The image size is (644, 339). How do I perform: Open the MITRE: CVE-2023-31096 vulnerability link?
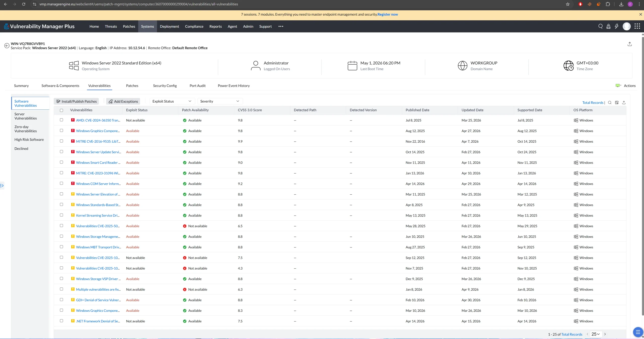pos(98,173)
